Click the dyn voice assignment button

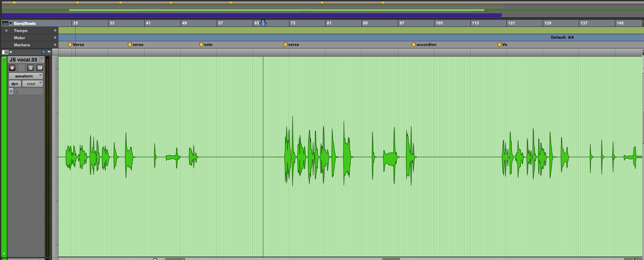15,84
